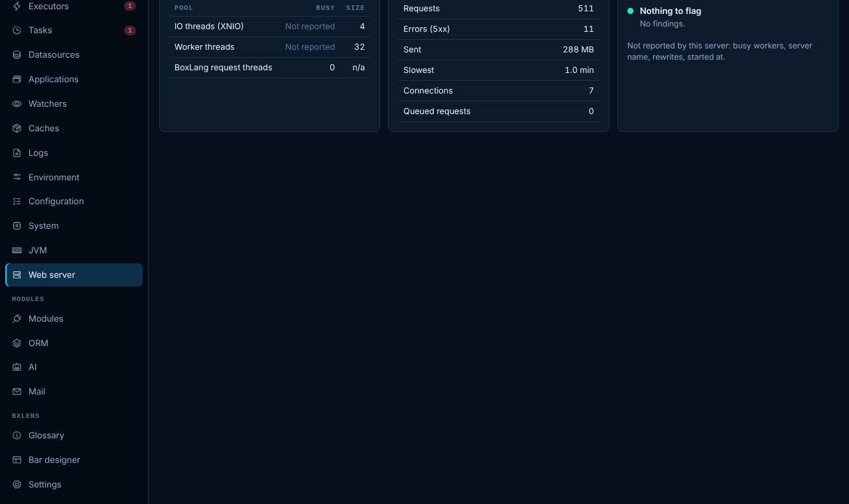
Task: Click the Modules plug icon
Action: coord(17,319)
